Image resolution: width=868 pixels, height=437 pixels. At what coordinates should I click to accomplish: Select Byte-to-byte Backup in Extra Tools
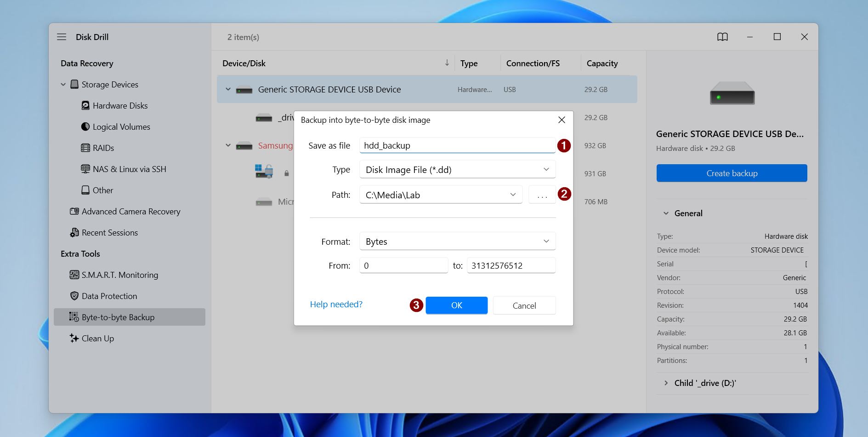pos(118,317)
